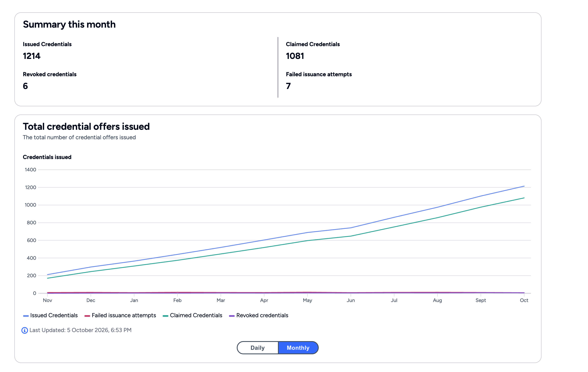This screenshot has height=372, width=588.
Task: Click the Failed issuance attempts value 7
Action: tap(288, 86)
